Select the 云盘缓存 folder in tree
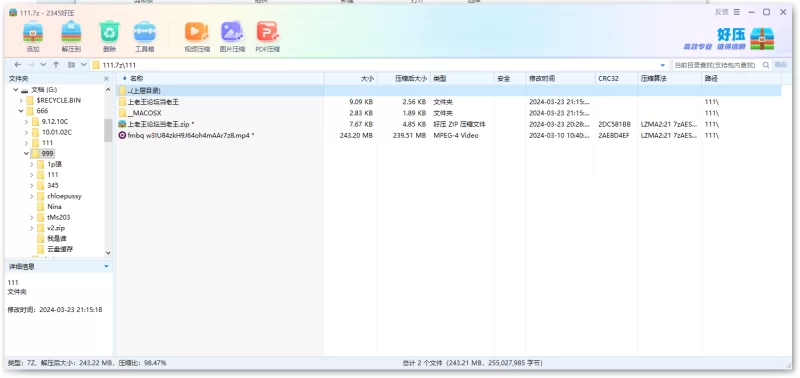The width and height of the screenshot is (800, 378). (x=60, y=249)
